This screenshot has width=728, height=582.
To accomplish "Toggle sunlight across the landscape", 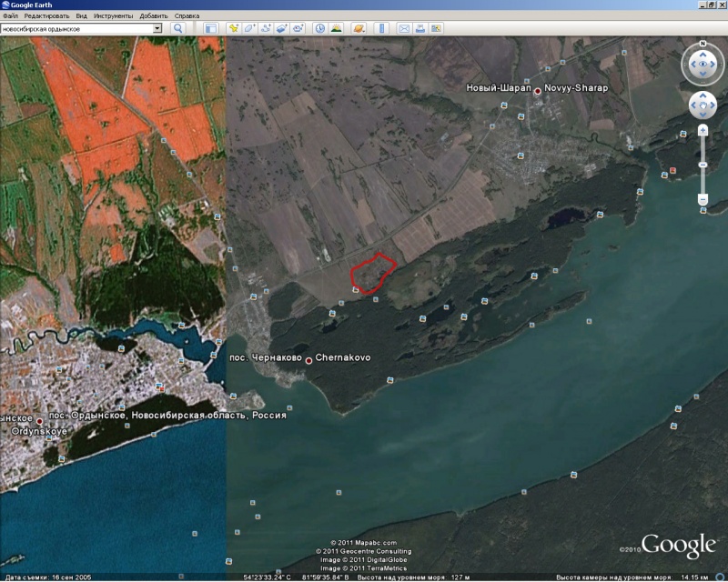I will click(337, 28).
